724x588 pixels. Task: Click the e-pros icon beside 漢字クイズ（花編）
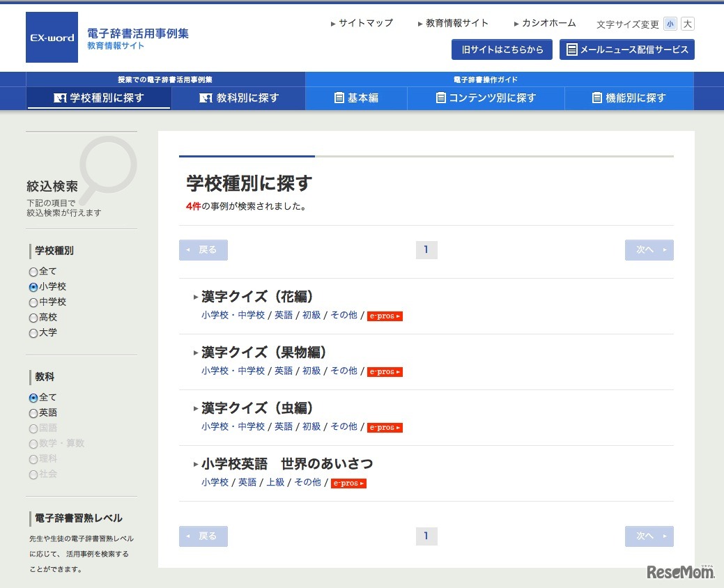(x=385, y=316)
